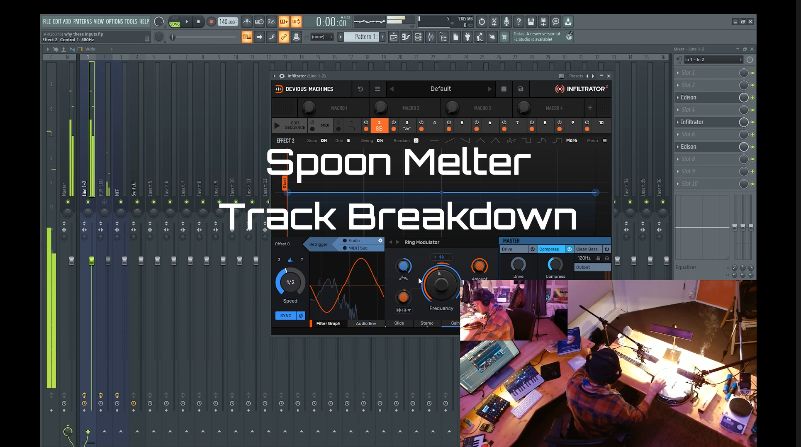Click the Macro 4 knob in Infiltrator

click(524, 107)
